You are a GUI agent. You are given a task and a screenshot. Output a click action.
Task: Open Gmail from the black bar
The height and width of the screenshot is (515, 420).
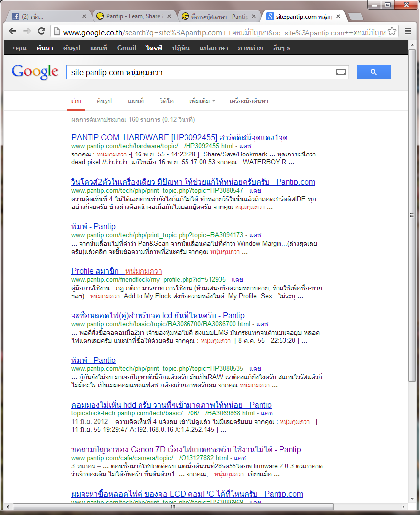(x=126, y=48)
